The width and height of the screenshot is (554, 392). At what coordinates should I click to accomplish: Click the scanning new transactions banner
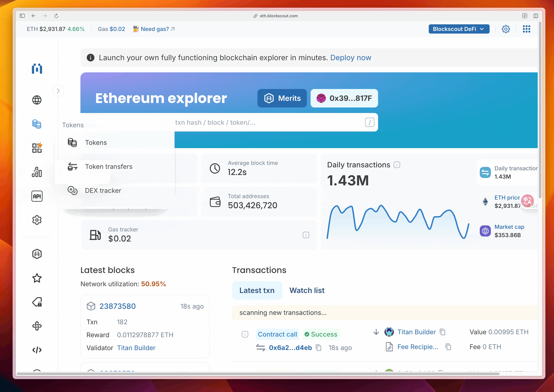(x=385, y=313)
